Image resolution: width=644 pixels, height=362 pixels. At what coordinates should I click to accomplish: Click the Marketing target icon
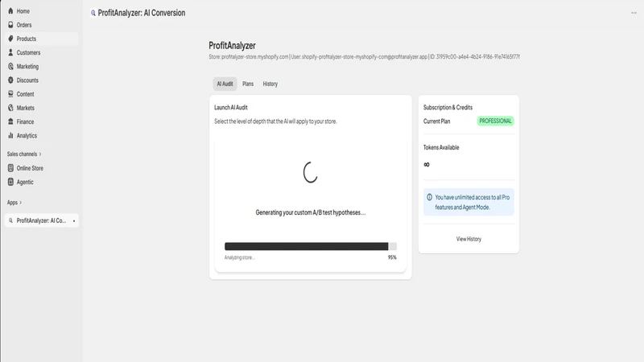pyautogui.click(x=10, y=67)
